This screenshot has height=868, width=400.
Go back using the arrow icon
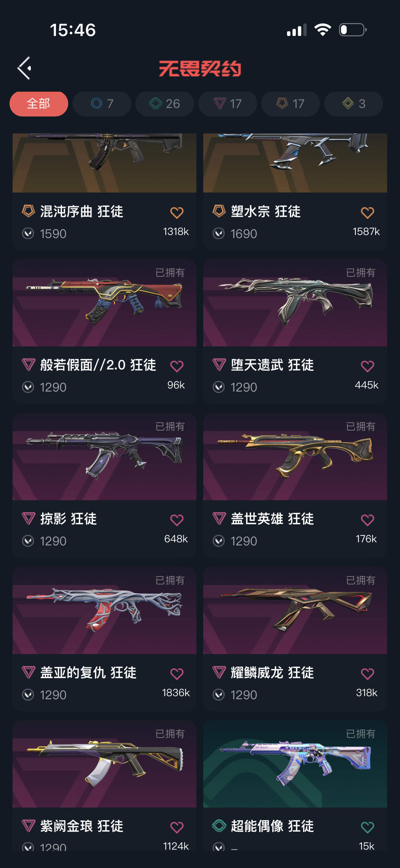tap(24, 68)
